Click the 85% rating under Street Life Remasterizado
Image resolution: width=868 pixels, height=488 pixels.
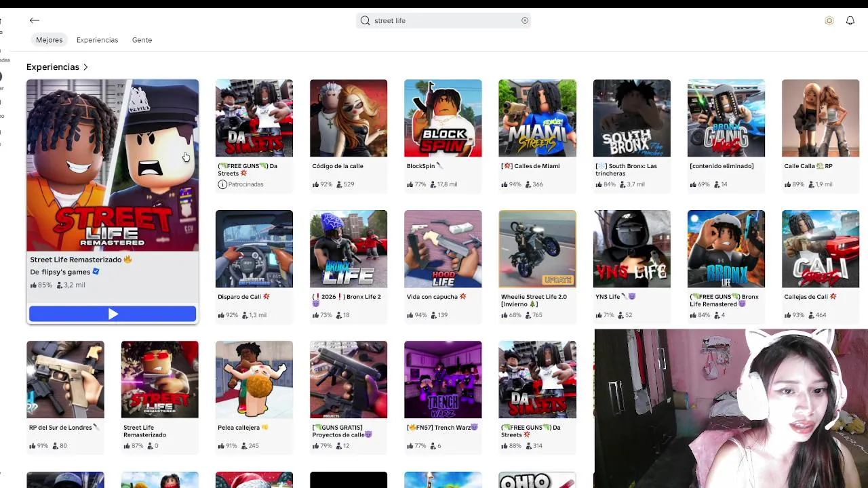pos(41,285)
